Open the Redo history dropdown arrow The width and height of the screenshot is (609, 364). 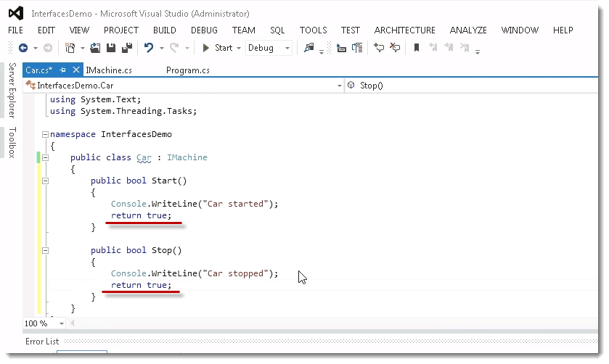coord(187,49)
